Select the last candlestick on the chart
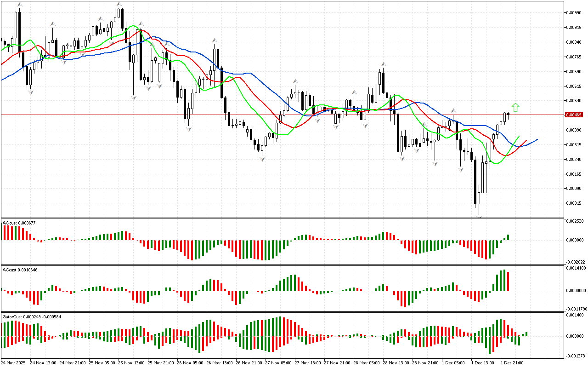 click(509, 114)
